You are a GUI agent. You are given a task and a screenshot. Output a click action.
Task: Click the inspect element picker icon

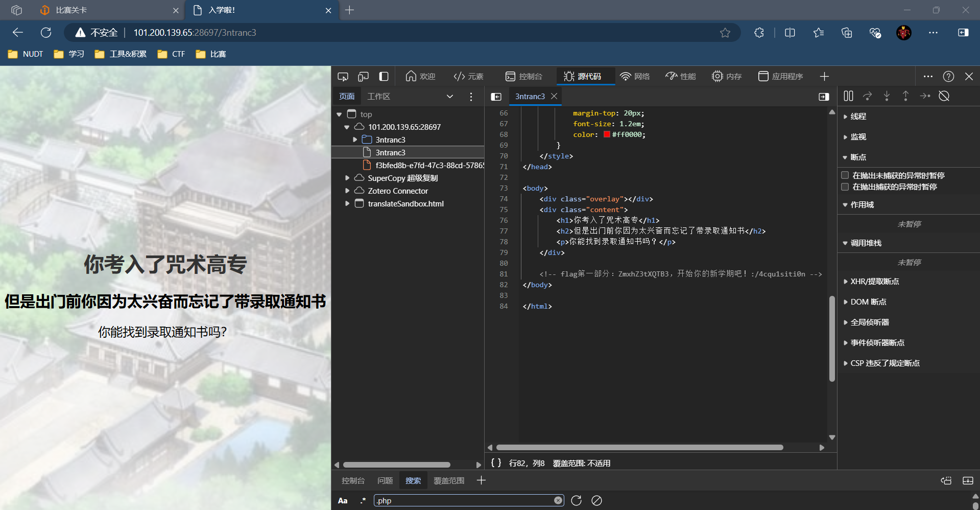click(x=343, y=77)
